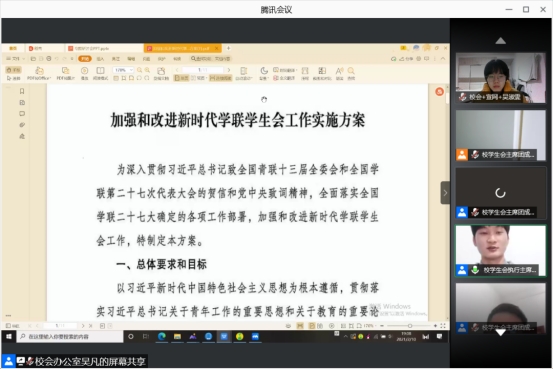Show next participants with the down arrow
This screenshot has height=369, width=553.
[500, 332]
